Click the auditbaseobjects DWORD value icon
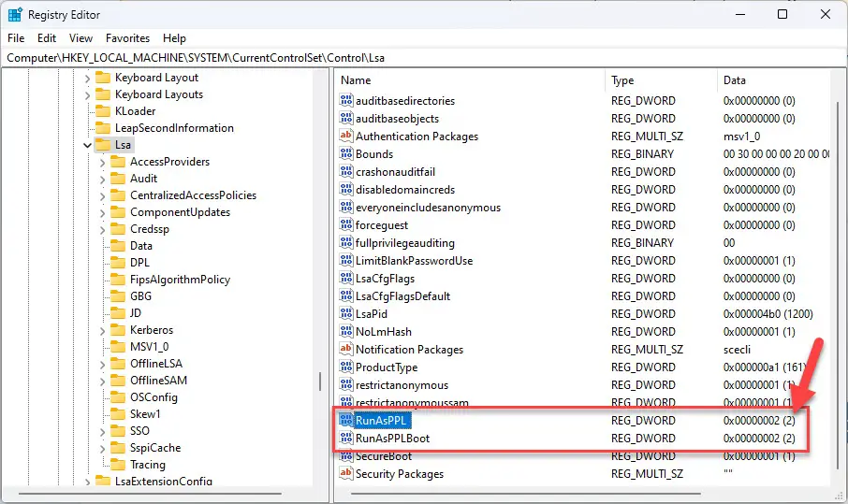Screen dimensions: 848x504 346,118
